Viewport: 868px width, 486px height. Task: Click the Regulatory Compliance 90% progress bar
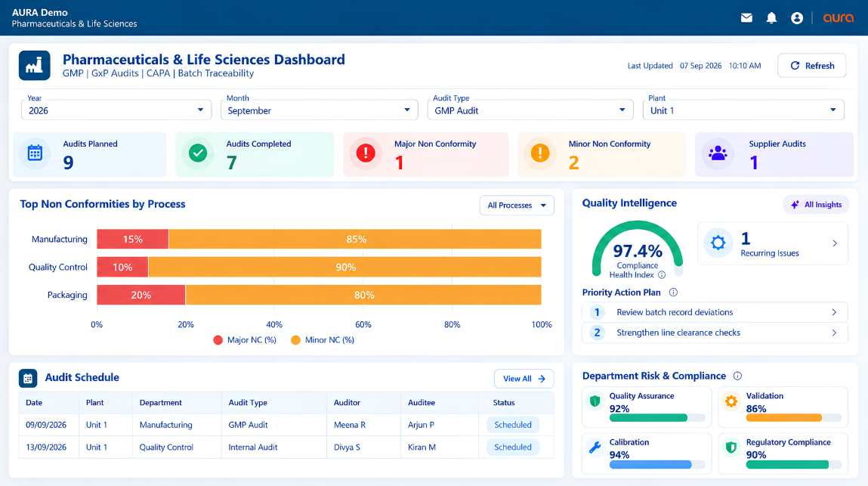pos(793,464)
